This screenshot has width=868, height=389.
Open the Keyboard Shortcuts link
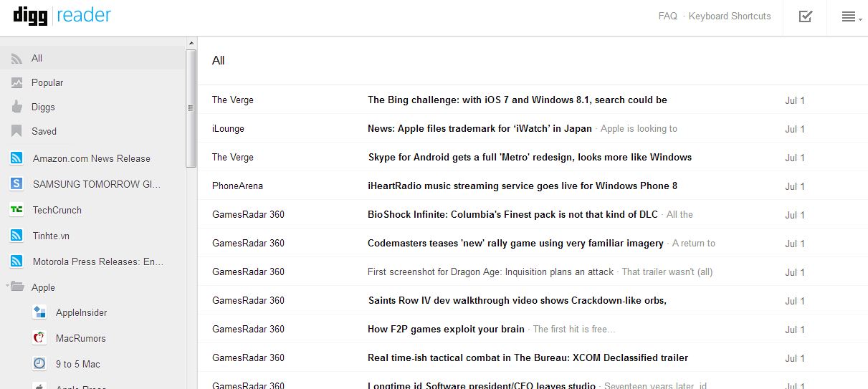coord(730,16)
